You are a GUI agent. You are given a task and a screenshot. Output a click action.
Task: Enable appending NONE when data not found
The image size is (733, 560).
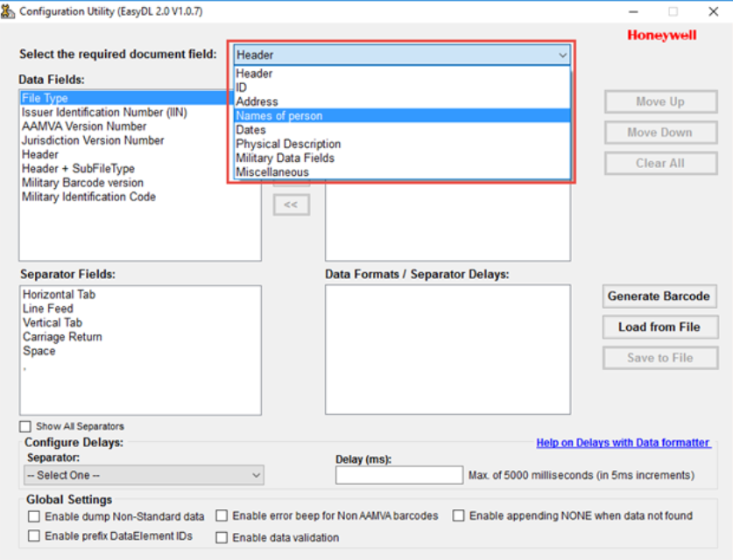(459, 515)
